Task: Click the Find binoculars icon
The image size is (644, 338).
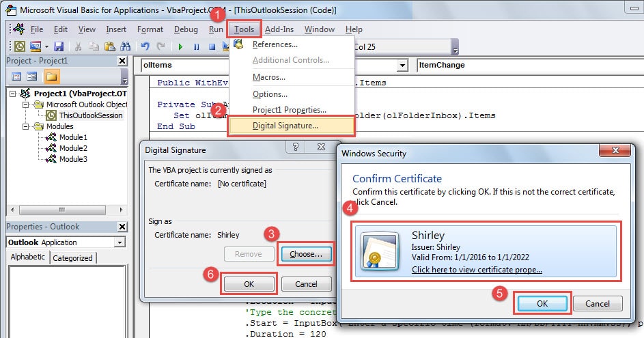Action: click(x=125, y=46)
